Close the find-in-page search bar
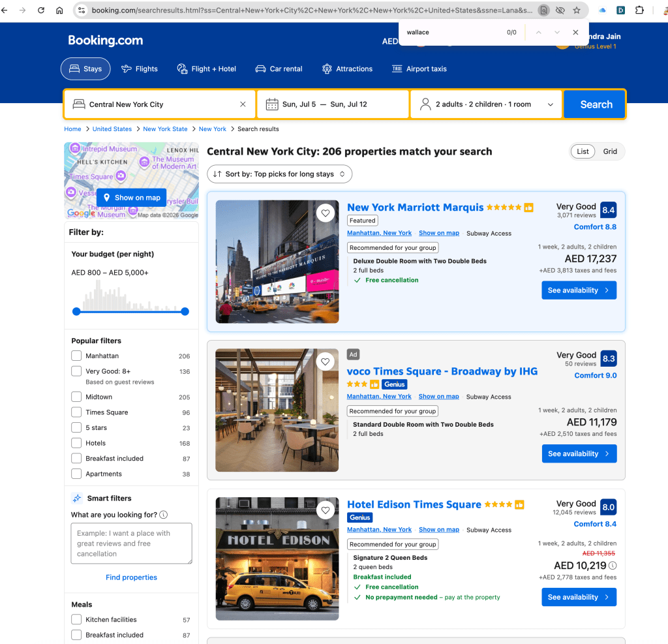Image resolution: width=668 pixels, height=644 pixels. 575,32
